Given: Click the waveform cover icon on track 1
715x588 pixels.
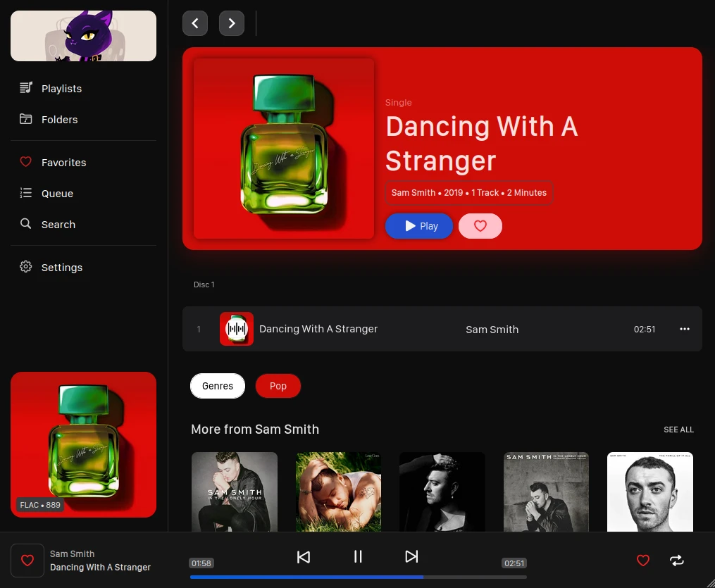Looking at the screenshot, I should click(x=237, y=329).
